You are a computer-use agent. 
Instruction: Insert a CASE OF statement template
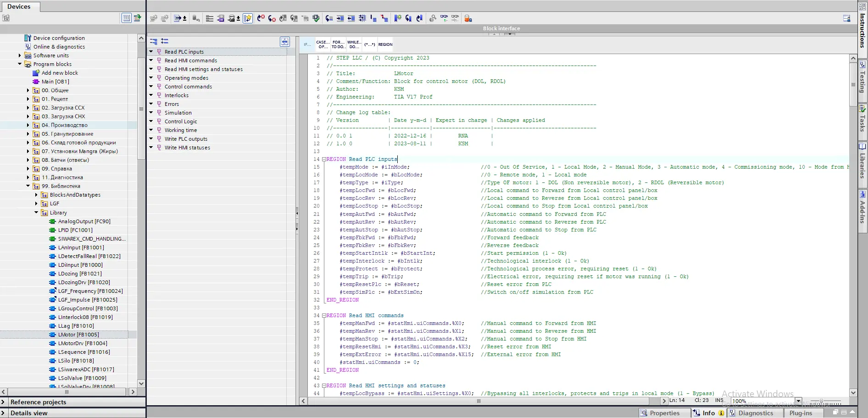(x=323, y=44)
